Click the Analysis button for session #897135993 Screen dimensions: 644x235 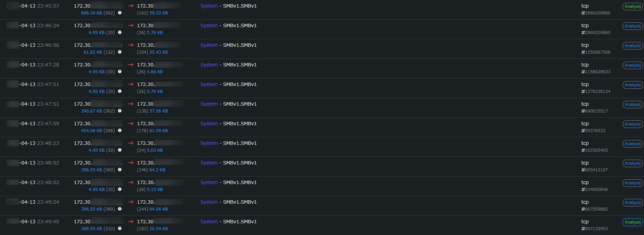pos(633,222)
